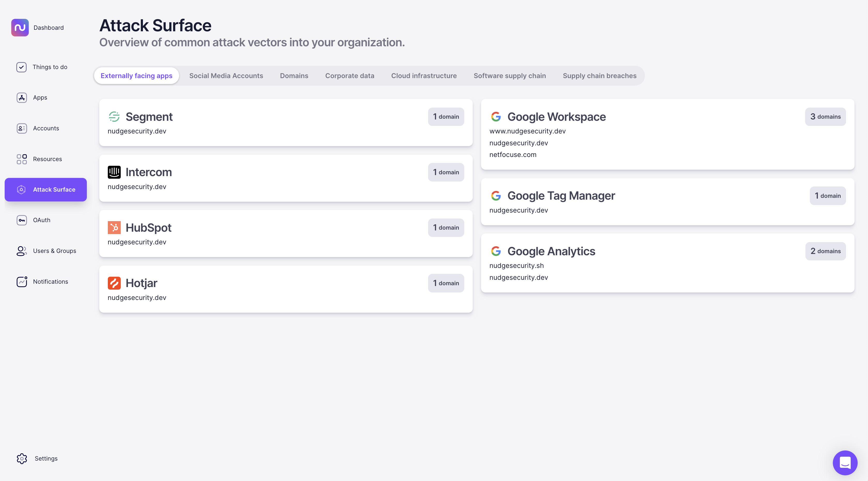Click the OAuth key icon
The width and height of the screenshot is (868, 481).
tap(21, 220)
